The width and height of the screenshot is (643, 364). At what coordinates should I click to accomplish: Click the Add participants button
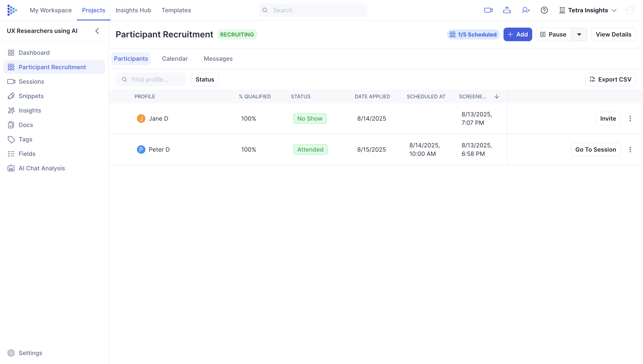point(518,34)
